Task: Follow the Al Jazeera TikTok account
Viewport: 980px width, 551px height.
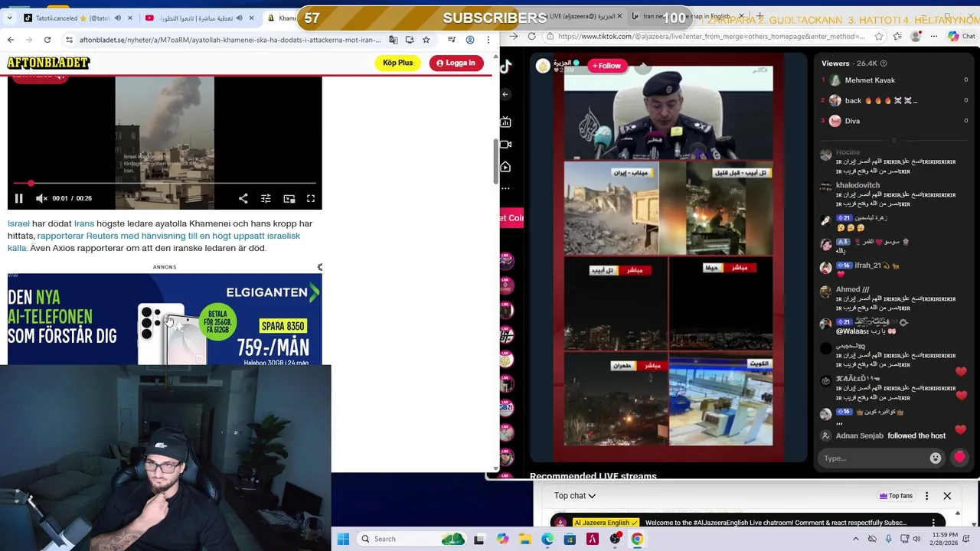Action: 606,66
